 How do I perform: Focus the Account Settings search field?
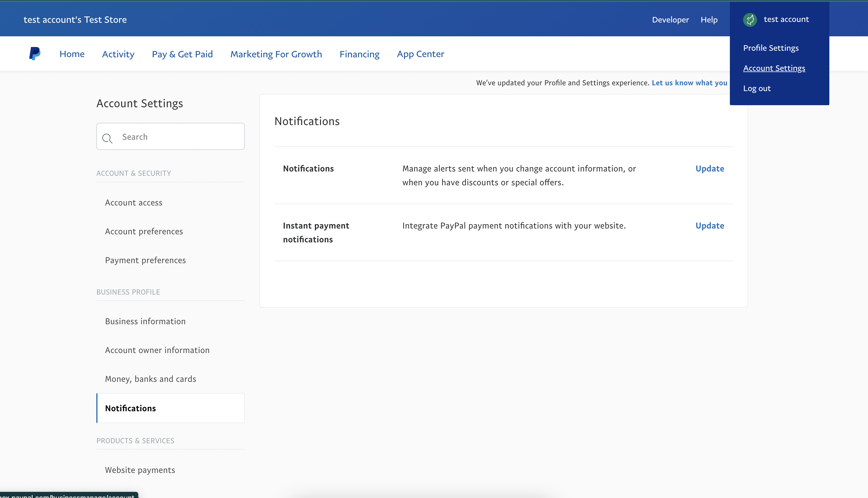[178, 137]
